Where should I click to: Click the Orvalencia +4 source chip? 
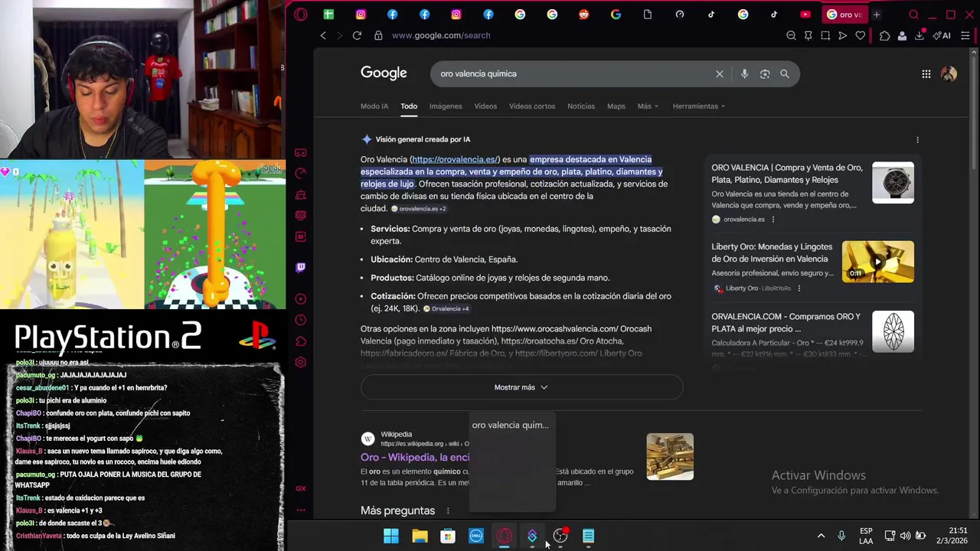pos(446,308)
